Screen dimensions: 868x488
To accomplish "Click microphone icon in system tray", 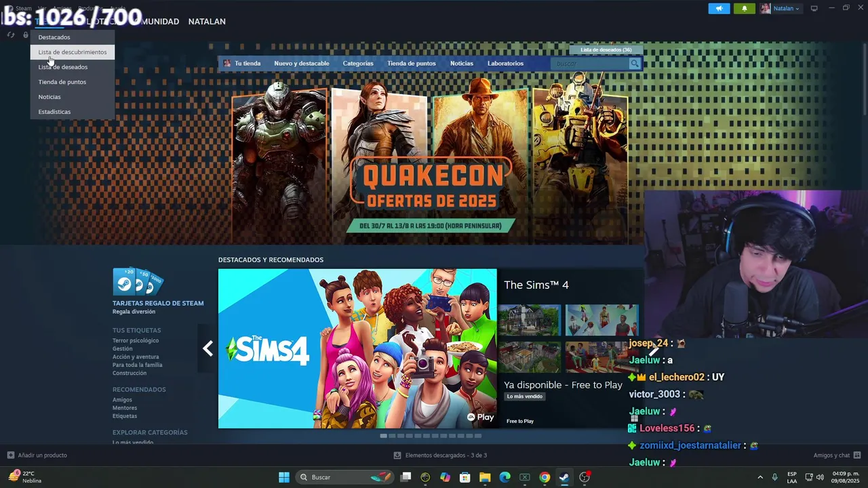I will pos(775,477).
